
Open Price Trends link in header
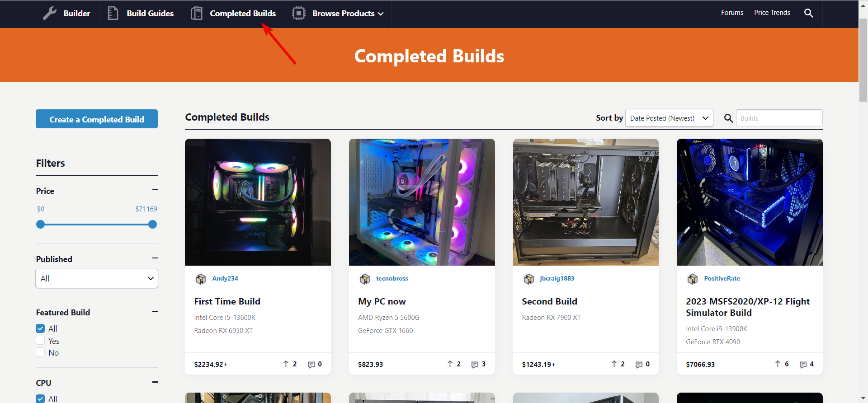point(772,13)
